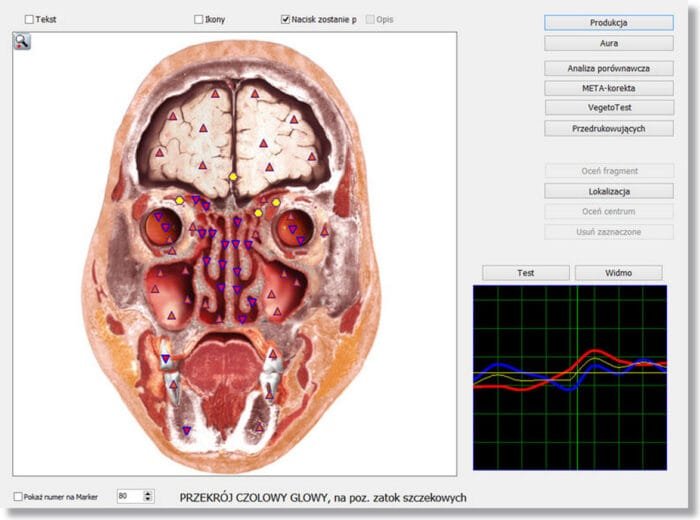Select purple triangle marker on lower-left jaw
Image resolution: width=700 pixels, height=520 pixels.
click(186, 430)
